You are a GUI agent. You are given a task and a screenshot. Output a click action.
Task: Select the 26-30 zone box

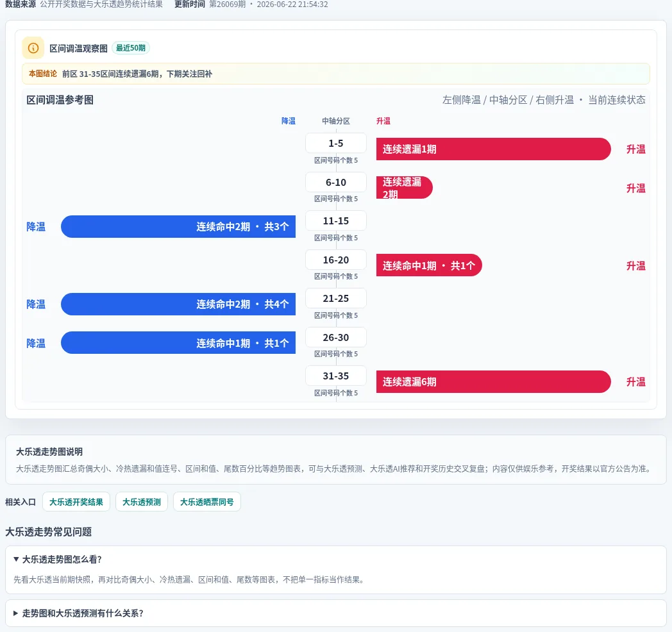[x=336, y=337]
